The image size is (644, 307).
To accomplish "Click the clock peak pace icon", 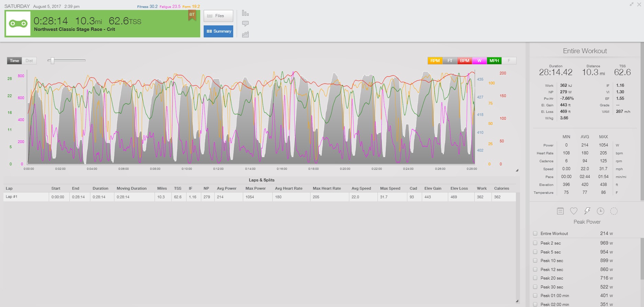I will pyautogui.click(x=600, y=211).
